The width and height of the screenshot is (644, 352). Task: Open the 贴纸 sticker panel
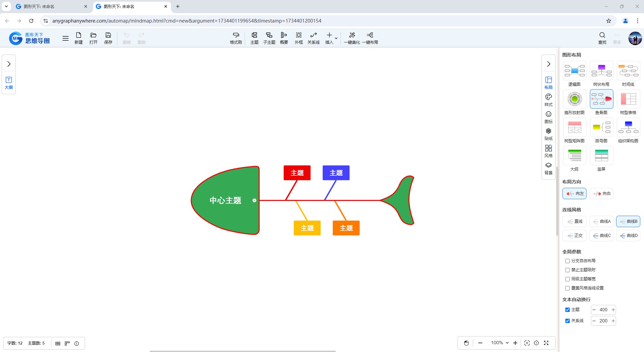548,134
